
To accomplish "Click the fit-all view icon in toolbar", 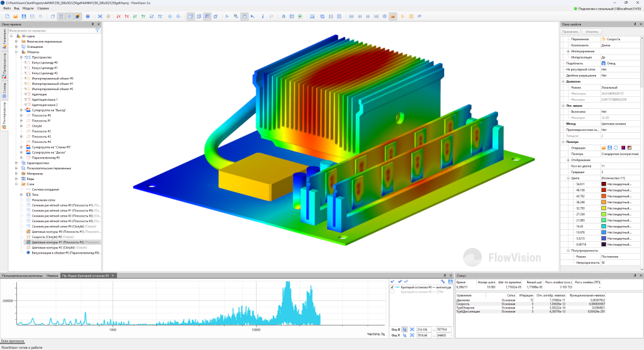I will (x=100, y=16).
